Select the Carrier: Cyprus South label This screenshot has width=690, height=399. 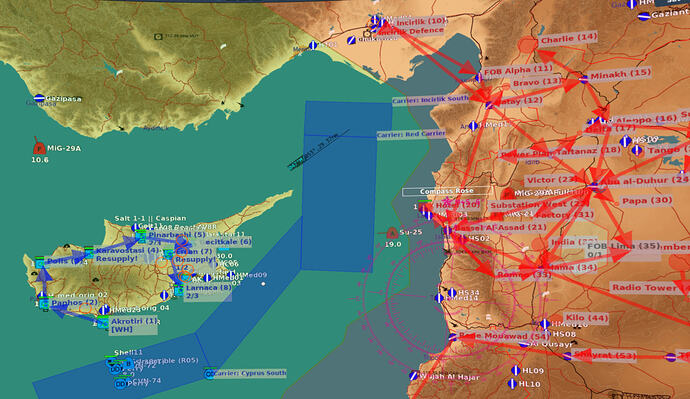point(251,373)
